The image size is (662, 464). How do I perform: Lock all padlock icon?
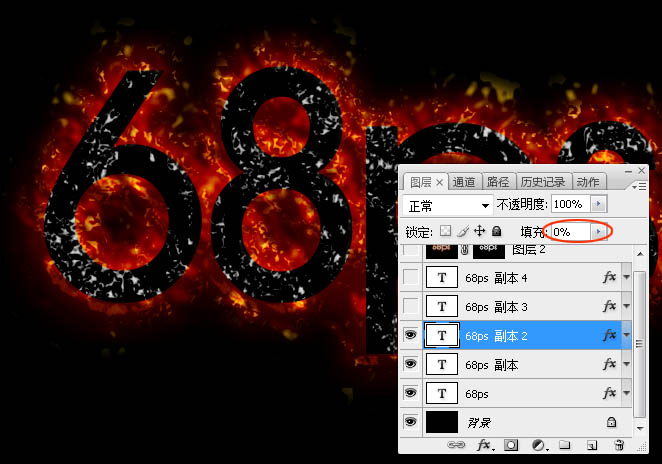tap(497, 231)
